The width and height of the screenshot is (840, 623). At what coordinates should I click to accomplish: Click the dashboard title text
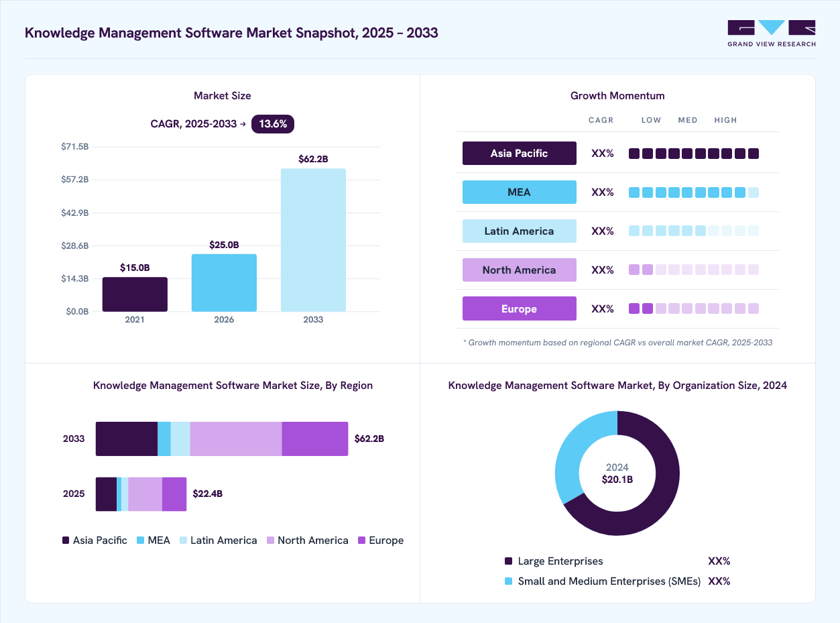[231, 32]
